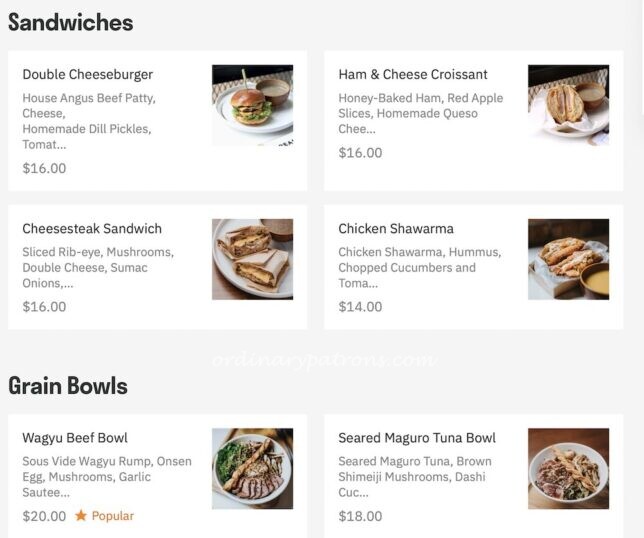This screenshot has width=644, height=538.
Task: Click the Chicken Shawarma image
Action: coord(568,259)
